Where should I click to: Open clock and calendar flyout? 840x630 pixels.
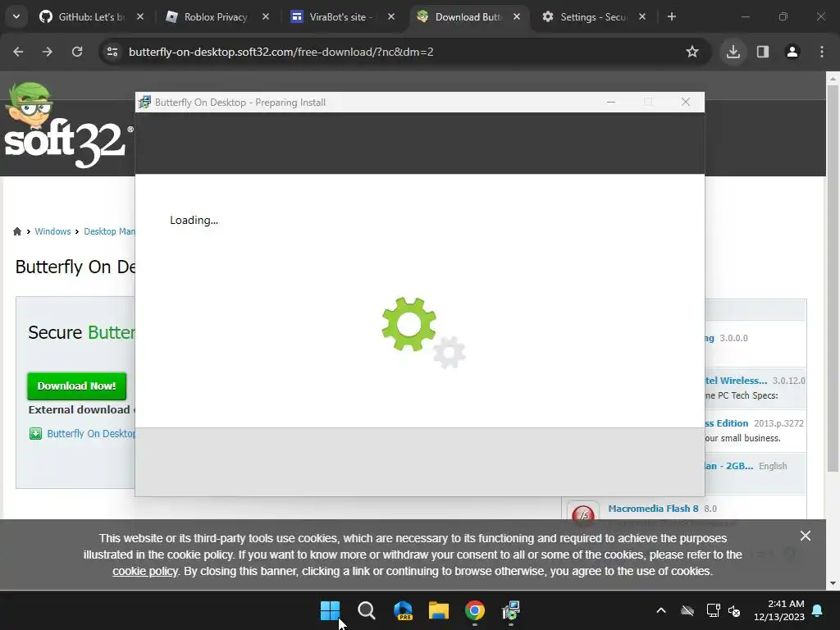pyautogui.click(x=779, y=610)
